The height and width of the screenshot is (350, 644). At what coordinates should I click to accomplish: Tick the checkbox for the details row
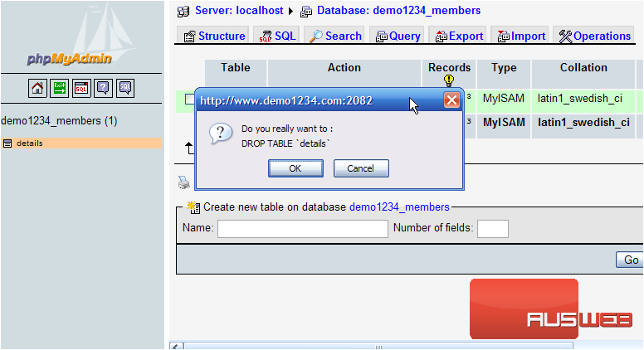point(189,100)
